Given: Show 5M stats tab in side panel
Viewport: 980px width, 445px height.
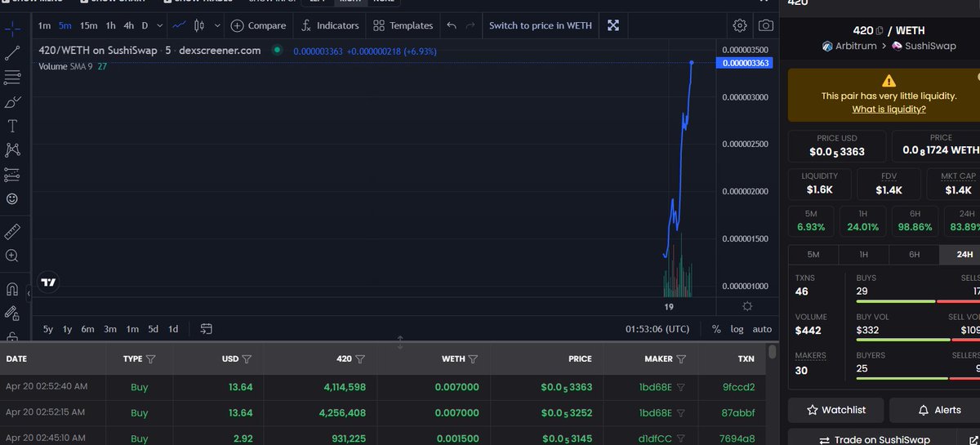Looking at the screenshot, I should click(813, 254).
